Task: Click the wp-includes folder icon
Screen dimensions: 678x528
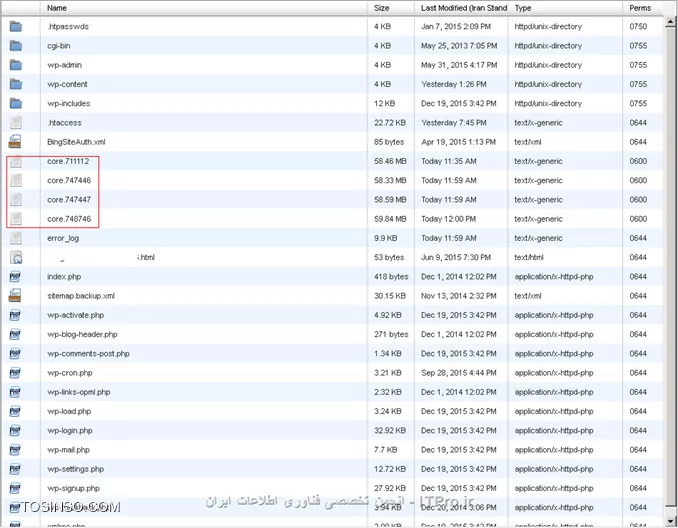Action: coord(16,103)
